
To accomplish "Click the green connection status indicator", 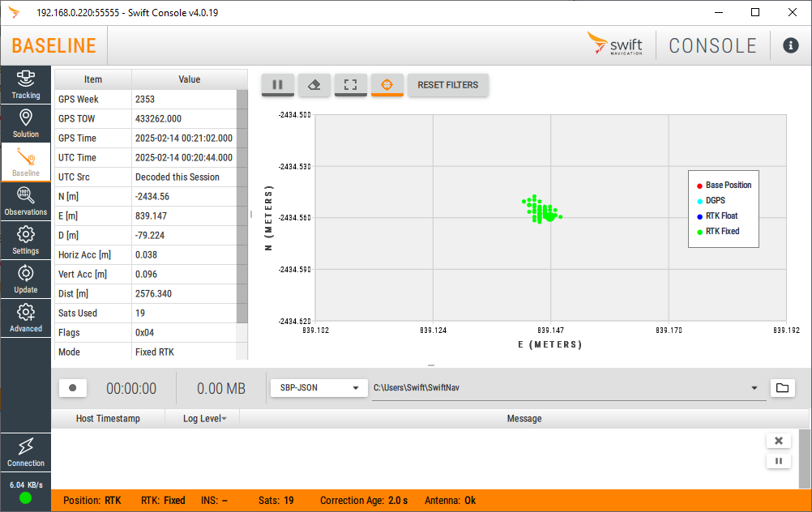I will (25, 498).
